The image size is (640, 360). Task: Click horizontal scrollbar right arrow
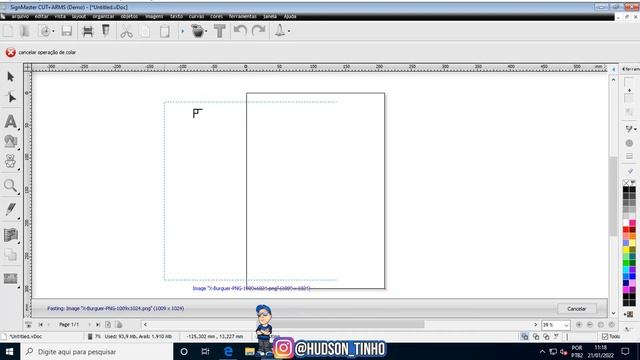coord(536,324)
